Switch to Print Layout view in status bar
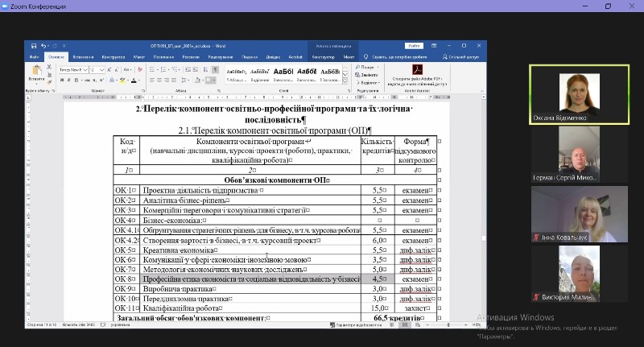 click(x=405, y=324)
